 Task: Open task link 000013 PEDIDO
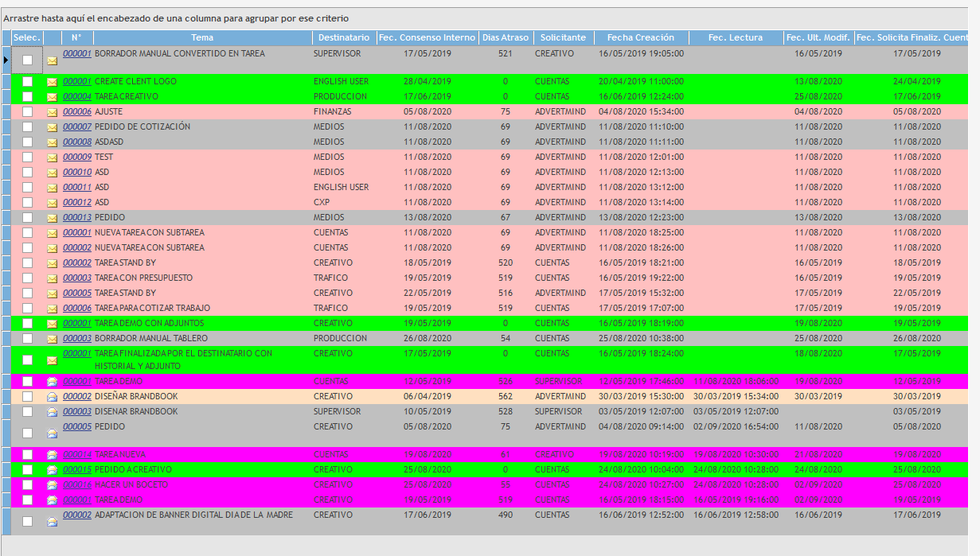click(77, 218)
